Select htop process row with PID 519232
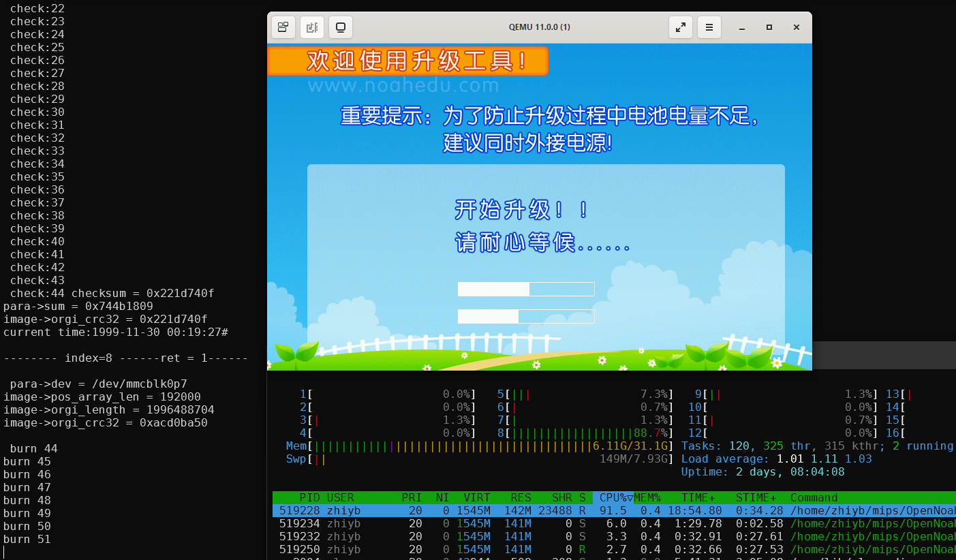 [614, 536]
